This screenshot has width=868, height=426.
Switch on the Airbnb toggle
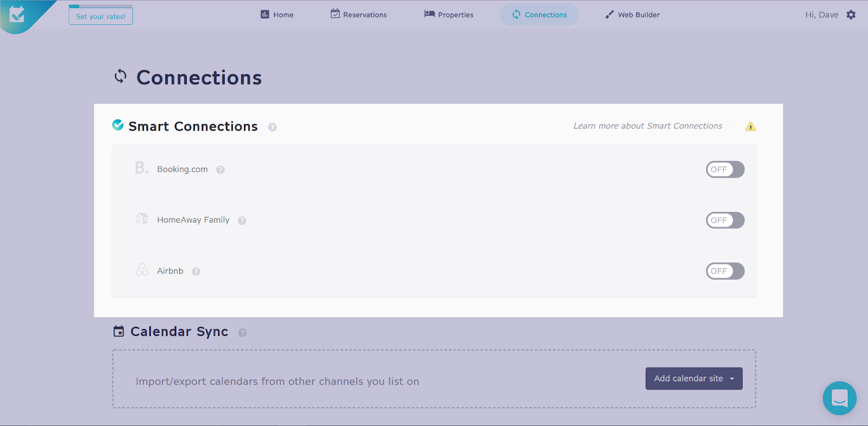point(725,271)
